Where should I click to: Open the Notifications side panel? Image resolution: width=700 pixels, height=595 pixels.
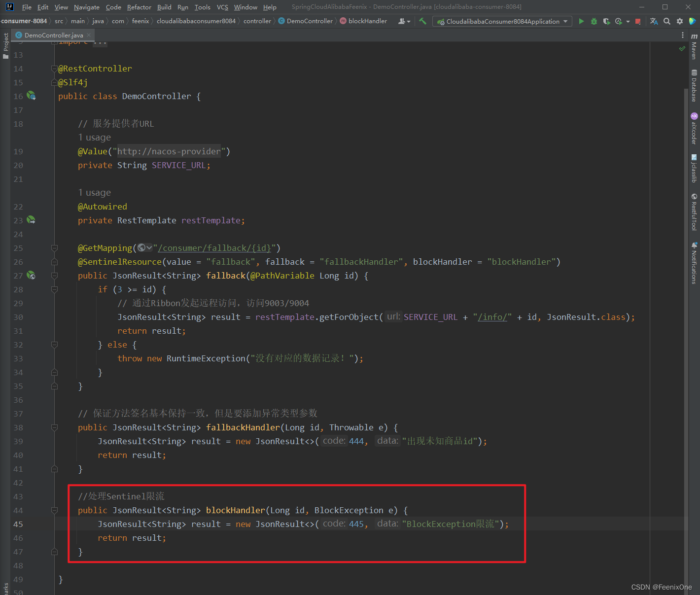694,263
